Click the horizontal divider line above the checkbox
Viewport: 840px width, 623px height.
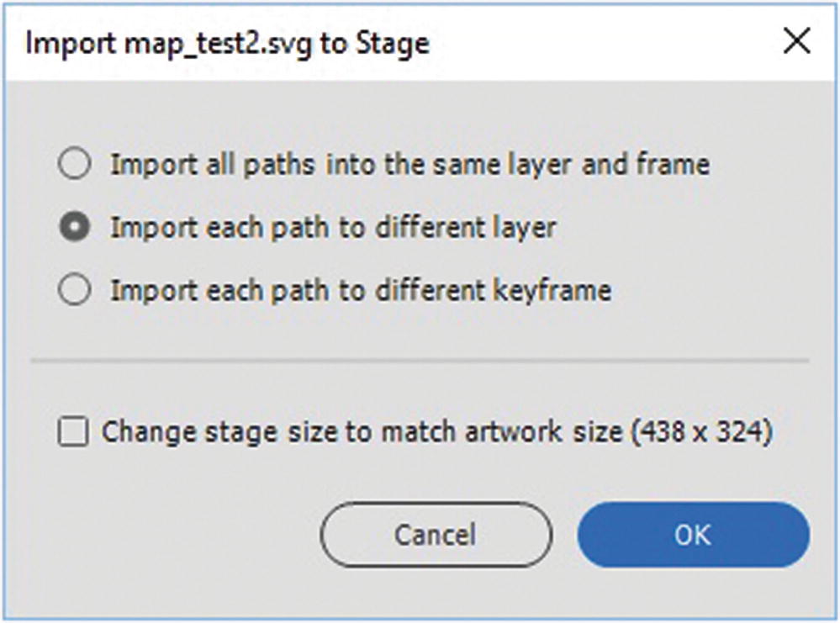[x=419, y=361]
